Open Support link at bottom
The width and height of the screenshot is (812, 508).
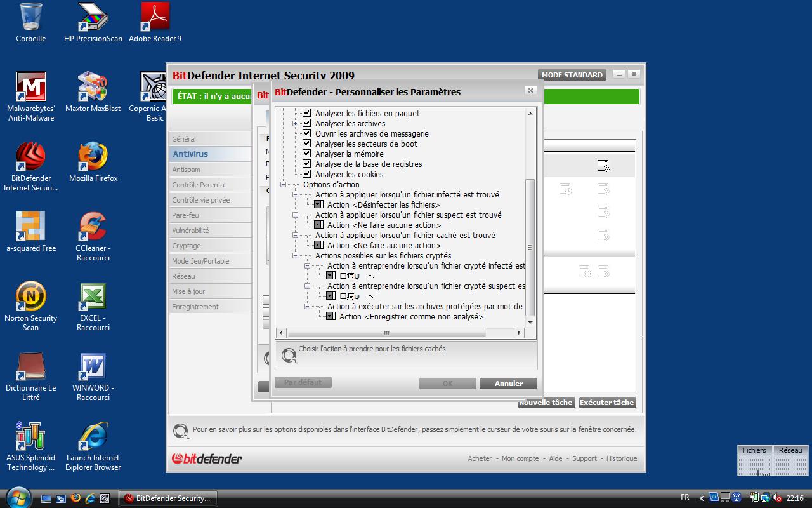click(x=584, y=458)
